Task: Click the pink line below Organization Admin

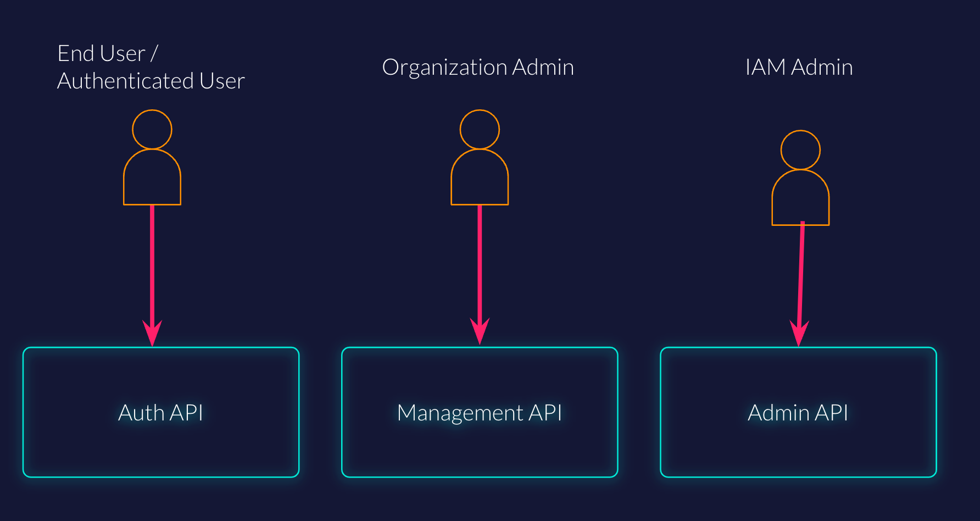Action: [x=480, y=264]
